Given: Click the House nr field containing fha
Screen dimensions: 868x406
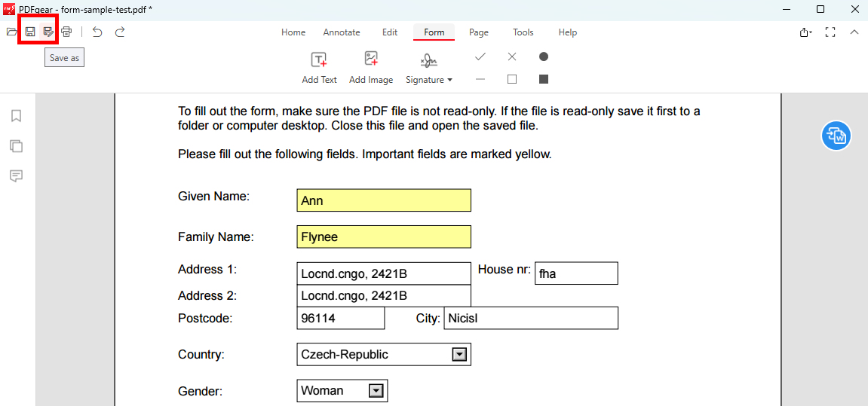Looking at the screenshot, I should pos(576,273).
